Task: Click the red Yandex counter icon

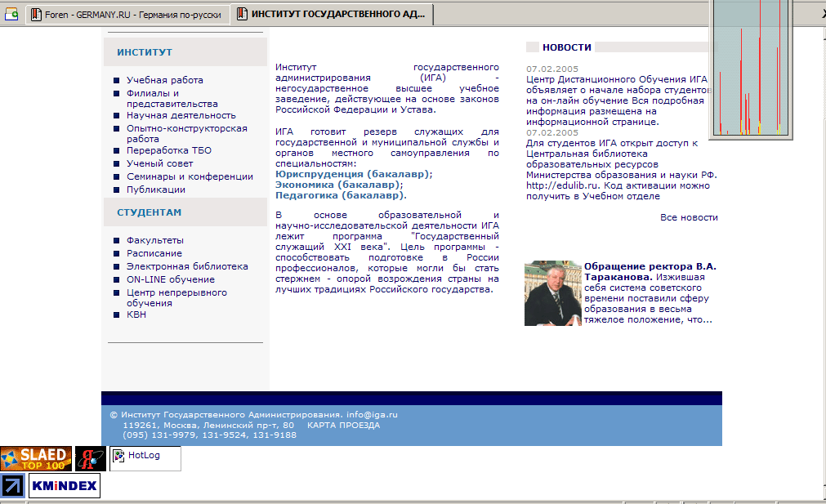Action: pyautogui.click(x=91, y=459)
